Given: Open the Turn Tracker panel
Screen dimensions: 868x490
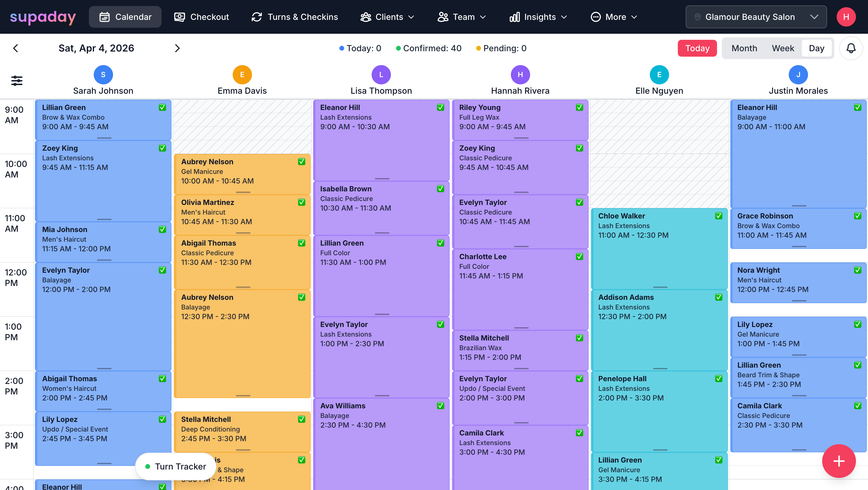Looking at the screenshot, I should click(x=175, y=466).
